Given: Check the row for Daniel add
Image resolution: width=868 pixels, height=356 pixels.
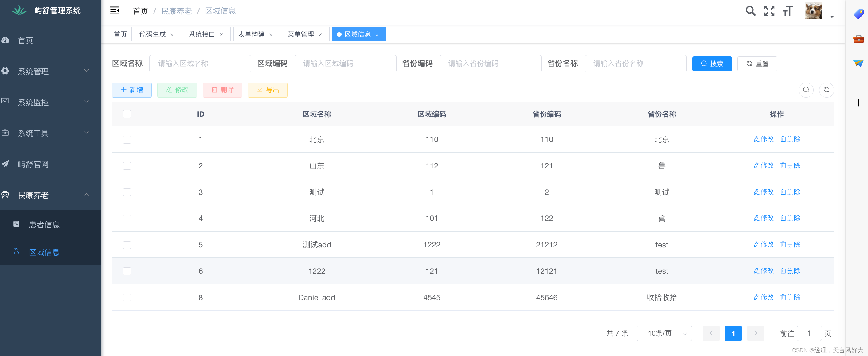Looking at the screenshot, I should pyautogui.click(x=127, y=297).
